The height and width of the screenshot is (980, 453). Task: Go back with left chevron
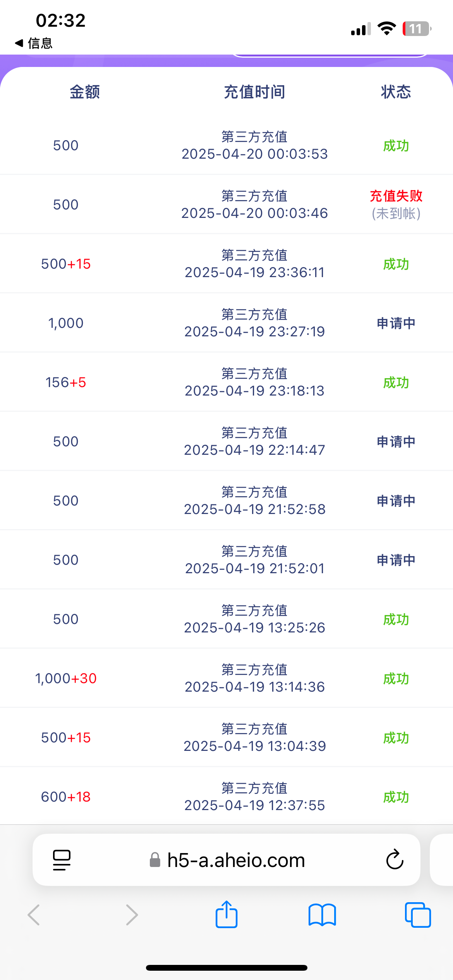pos(34,915)
